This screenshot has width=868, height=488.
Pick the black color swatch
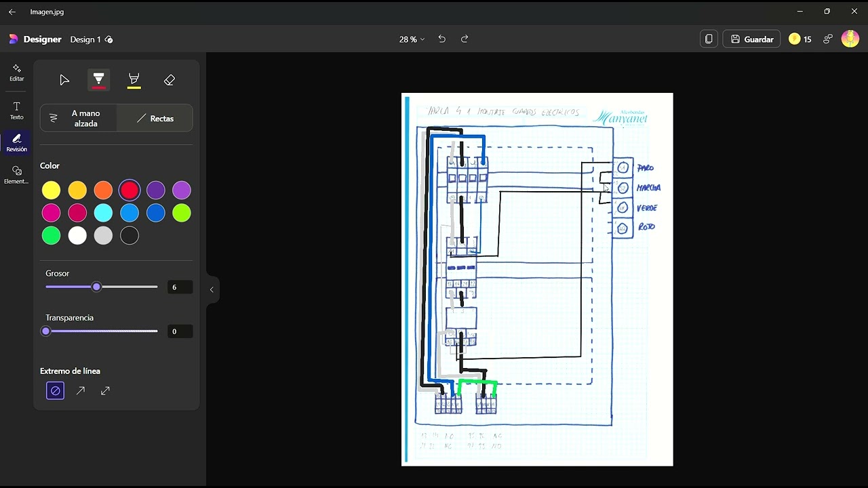pos(130,235)
